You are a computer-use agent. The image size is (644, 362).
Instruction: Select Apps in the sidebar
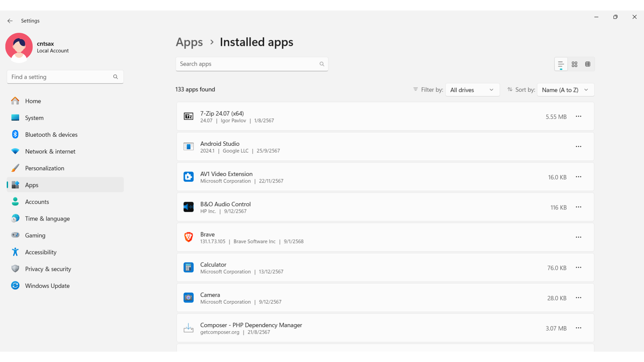coord(65,185)
